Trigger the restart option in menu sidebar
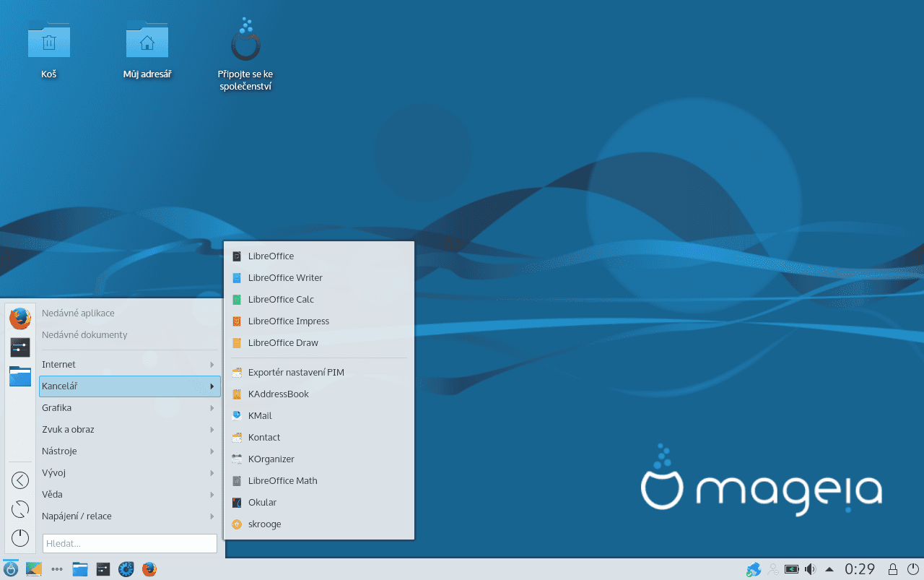 (19, 509)
